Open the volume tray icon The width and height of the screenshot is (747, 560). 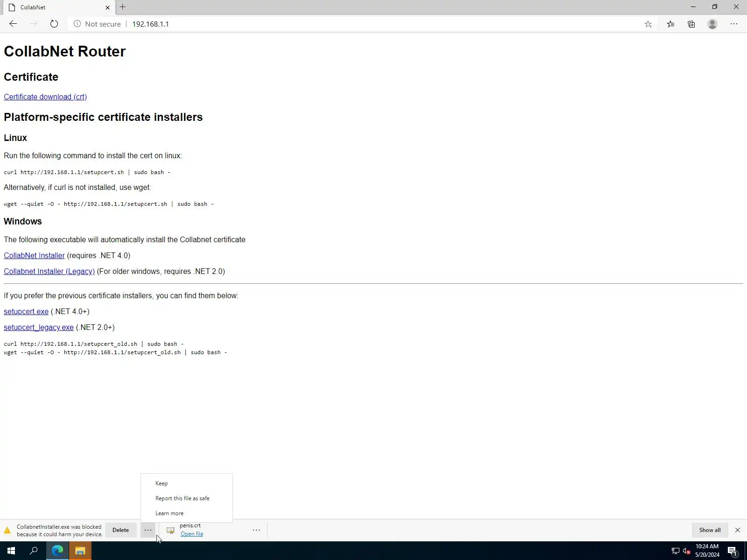click(x=686, y=551)
